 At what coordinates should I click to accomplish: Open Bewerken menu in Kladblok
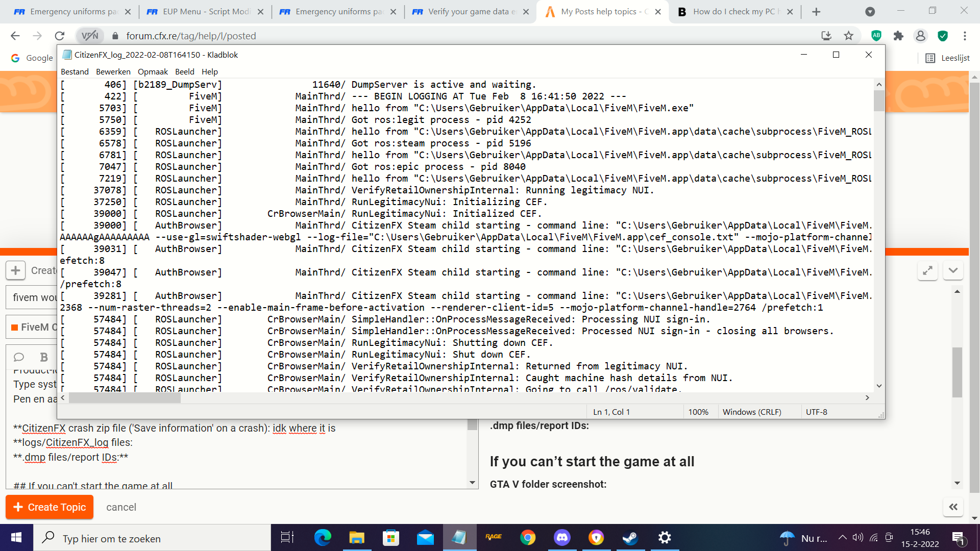(x=113, y=72)
